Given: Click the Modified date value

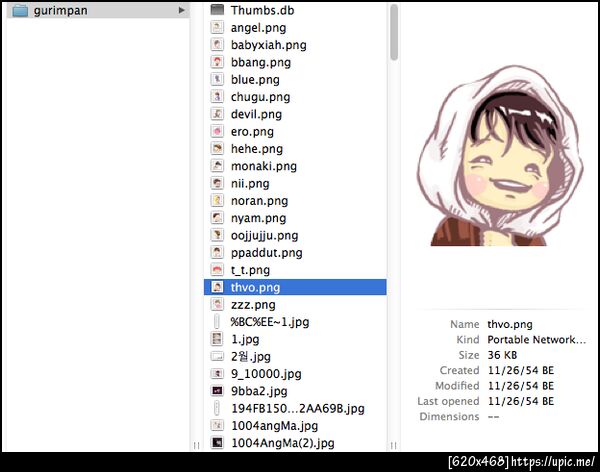Looking at the screenshot, I should (x=521, y=385).
